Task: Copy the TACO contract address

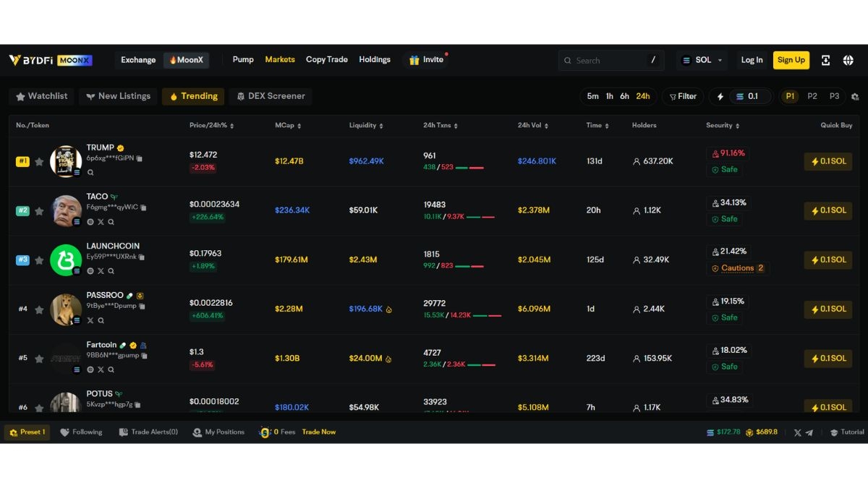Action: tap(143, 207)
